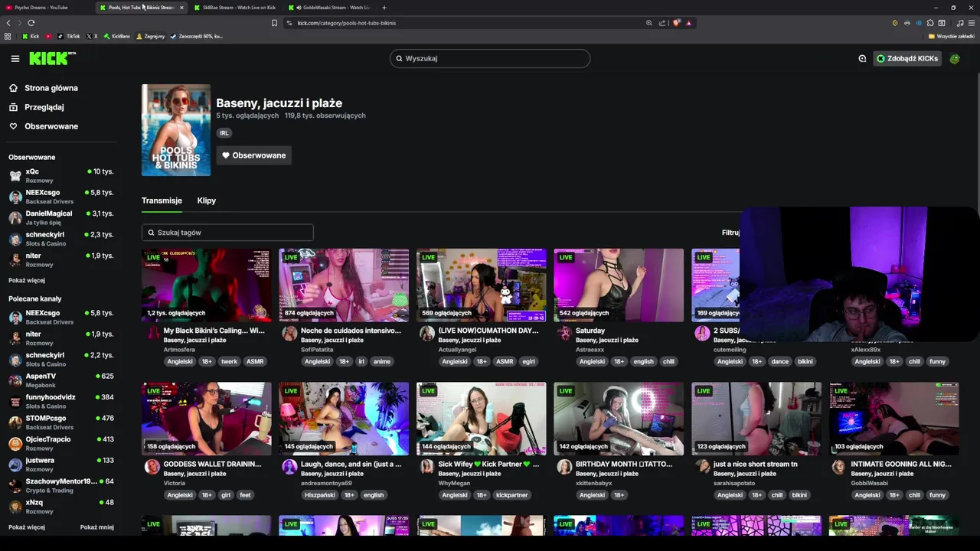Open the Sick Wifey Kick Partner stream title
Screen dimensions: 980x551
tap(488, 464)
